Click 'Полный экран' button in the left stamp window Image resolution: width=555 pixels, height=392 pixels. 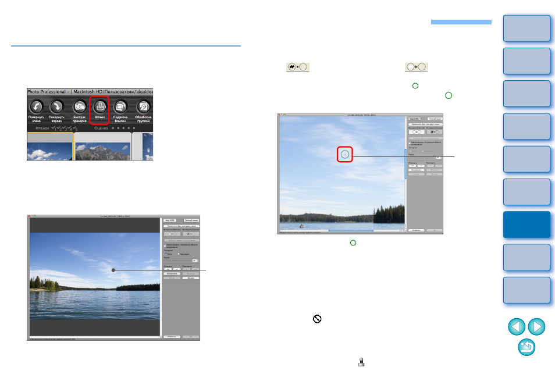click(191, 220)
